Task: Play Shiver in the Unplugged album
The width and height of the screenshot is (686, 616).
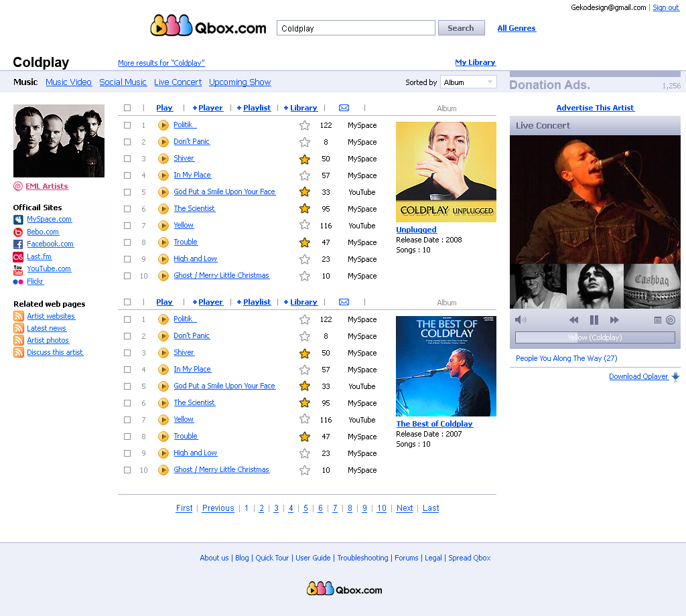Action: (x=163, y=159)
